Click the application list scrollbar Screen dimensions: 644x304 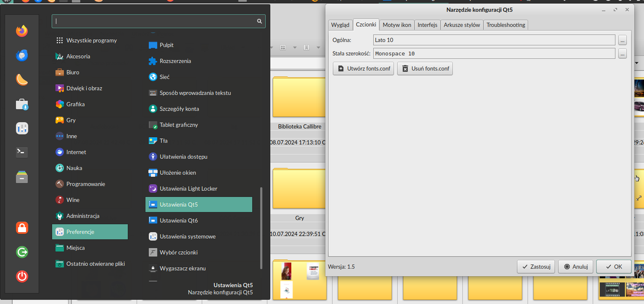point(261,228)
